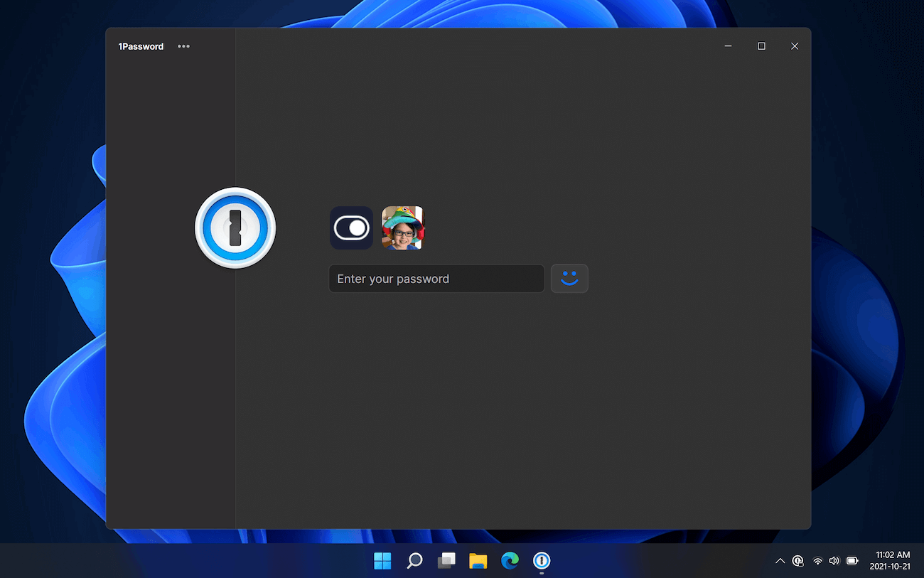Click the 1Password icon on the taskbar
Image resolution: width=924 pixels, height=578 pixels.
(542, 561)
